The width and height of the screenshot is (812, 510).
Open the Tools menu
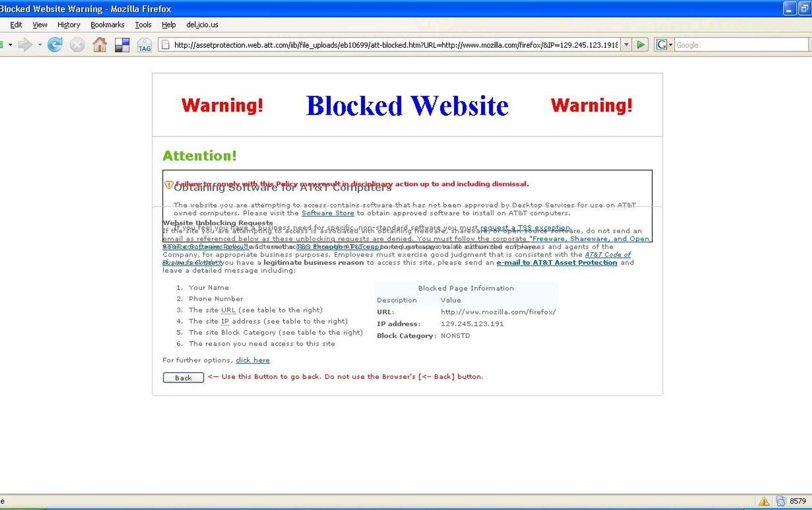point(143,25)
